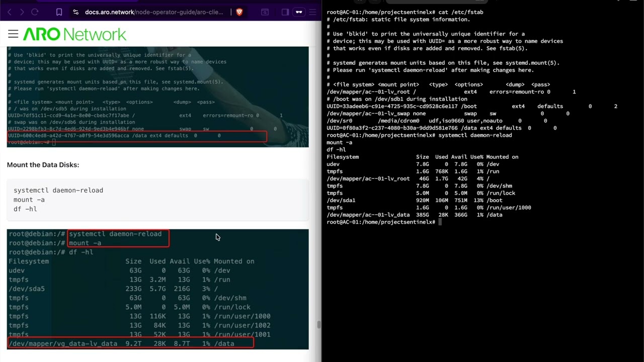
Task: Open the Brave main menu
Action: 313,12
